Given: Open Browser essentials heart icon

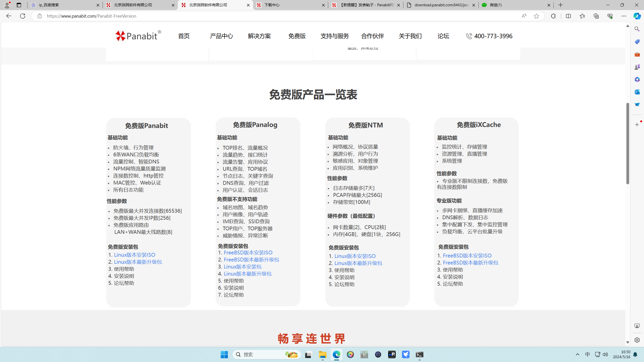Looking at the screenshot, I should (610, 16).
